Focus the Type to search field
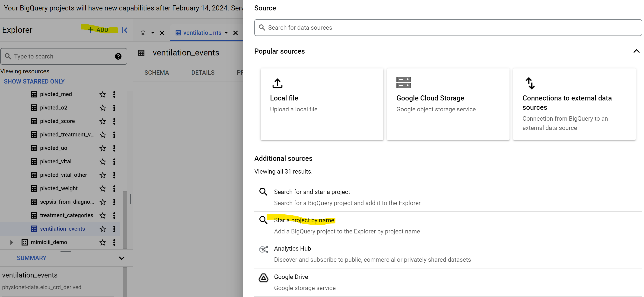 (x=64, y=56)
